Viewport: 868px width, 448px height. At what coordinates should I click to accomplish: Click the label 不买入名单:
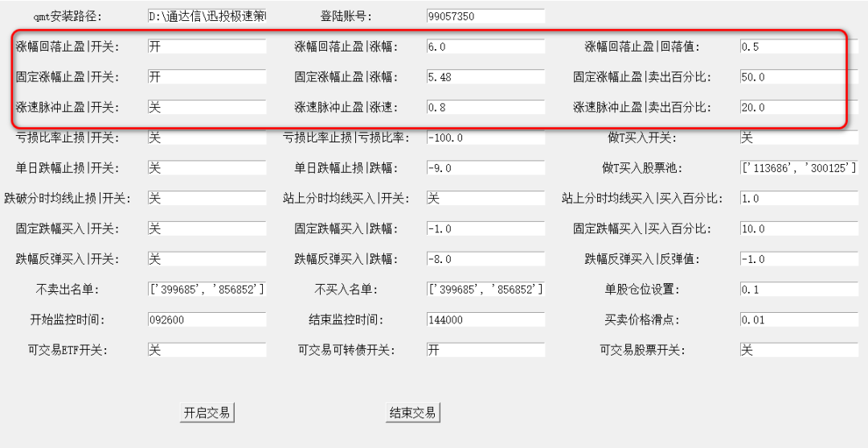pos(346,290)
